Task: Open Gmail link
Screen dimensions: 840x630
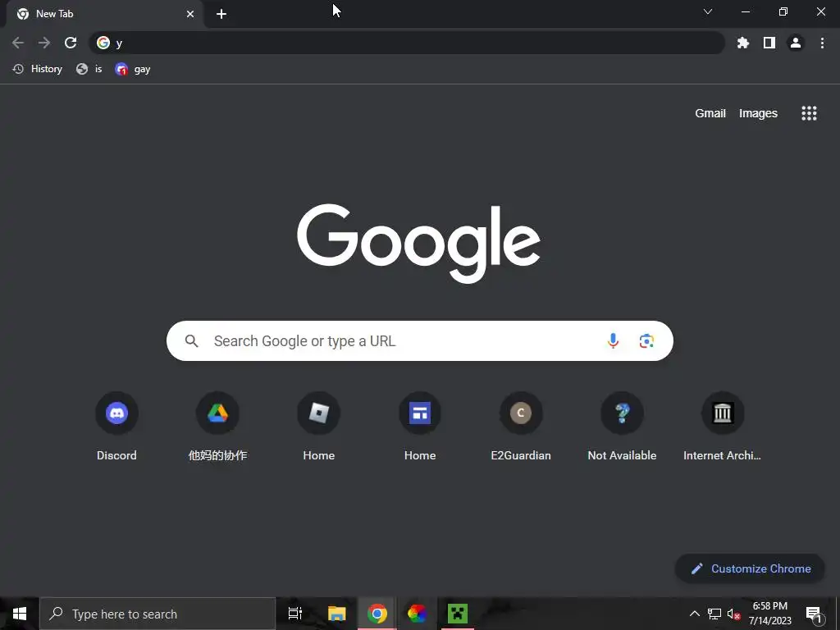Action: pyautogui.click(x=710, y=113)
